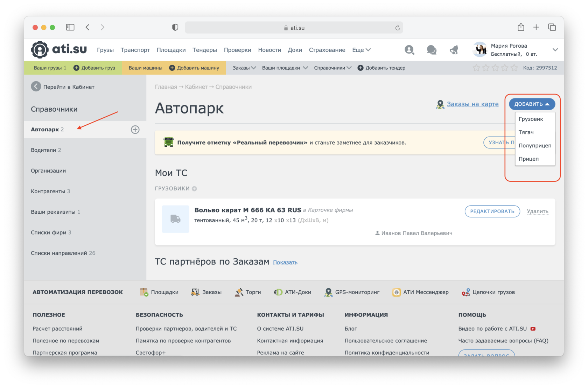Image resolution: width=588 pixels, height=388 pixels.
Task: Click the back arrow Перейти в Кабинет
Action: 36,86
